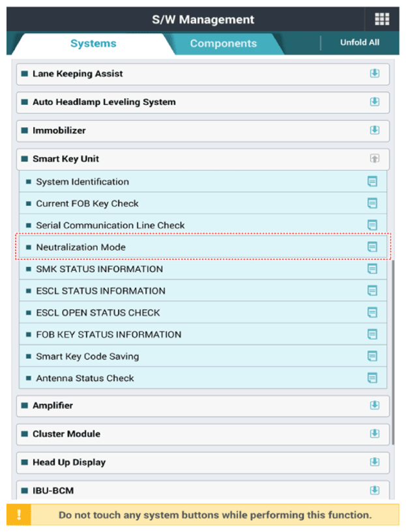The height and width of the screenshot is (532, 406).
Task: Click document icon beside ESCL OPEN STATUS CHECK
Action: tap(372, 313)
